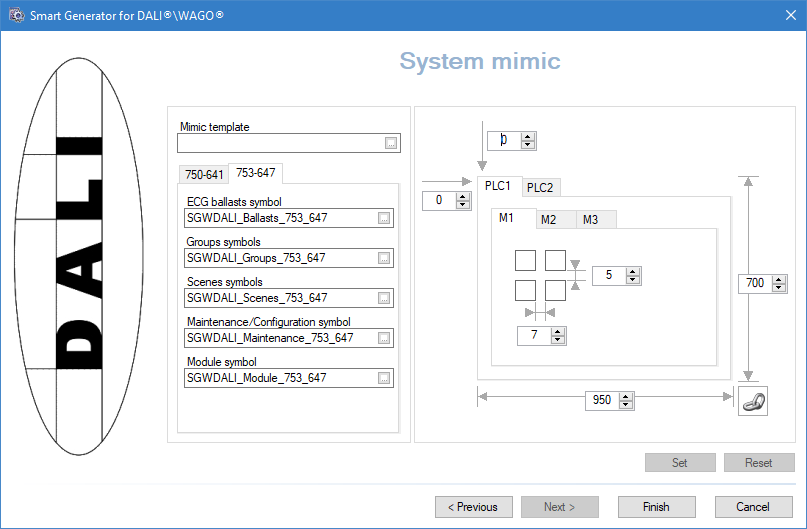Increase the height value 700
The height and width of the screenshot is (529, 807).
pos(777,279)
